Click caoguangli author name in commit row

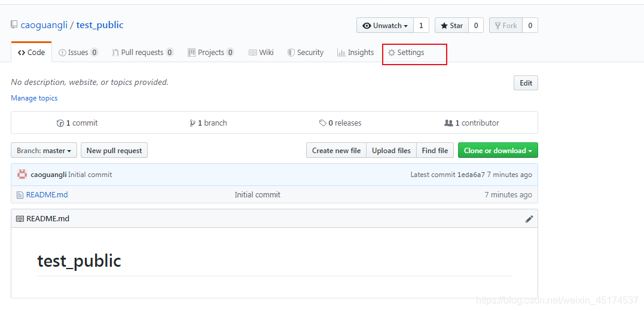pyautogui.click(x=48, y=175)
